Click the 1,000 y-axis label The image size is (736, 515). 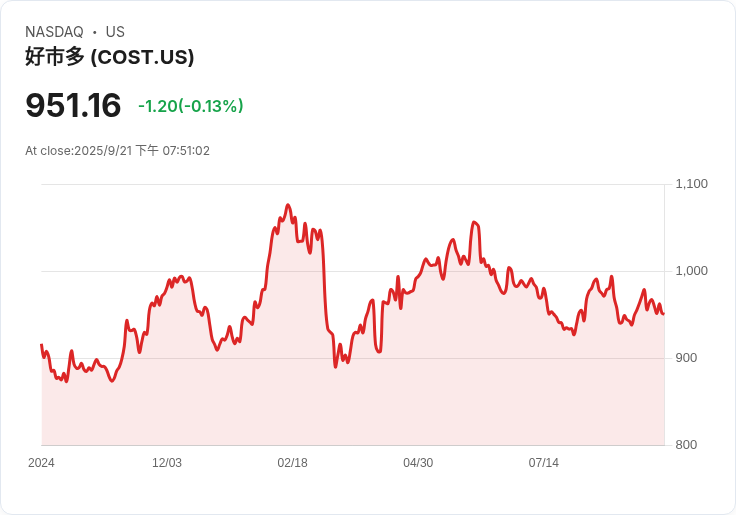point(692,271)
